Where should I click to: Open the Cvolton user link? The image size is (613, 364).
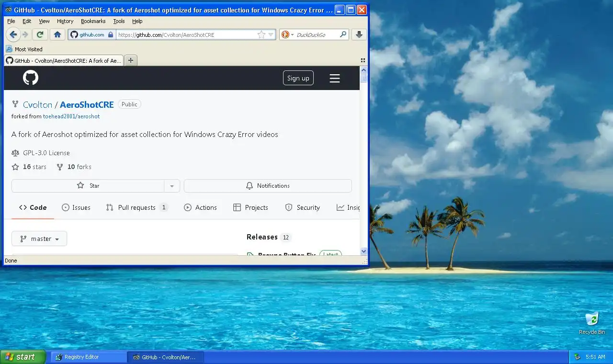[37, 104]
